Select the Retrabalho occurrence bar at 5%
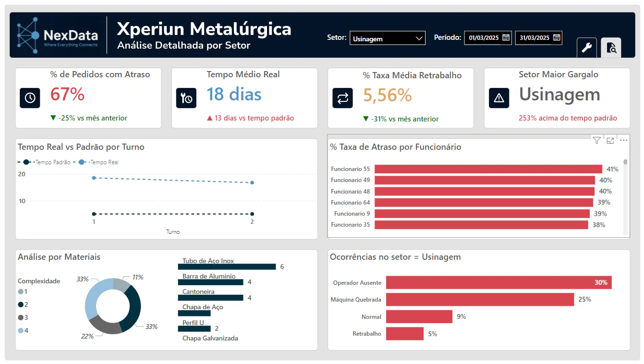644x364 pixels. click(405, 334)
